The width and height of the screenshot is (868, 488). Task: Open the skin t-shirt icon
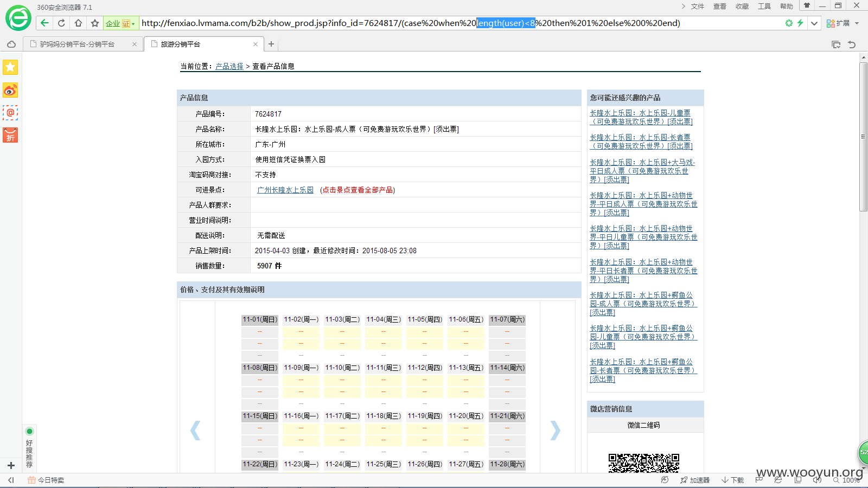(807, 5)
